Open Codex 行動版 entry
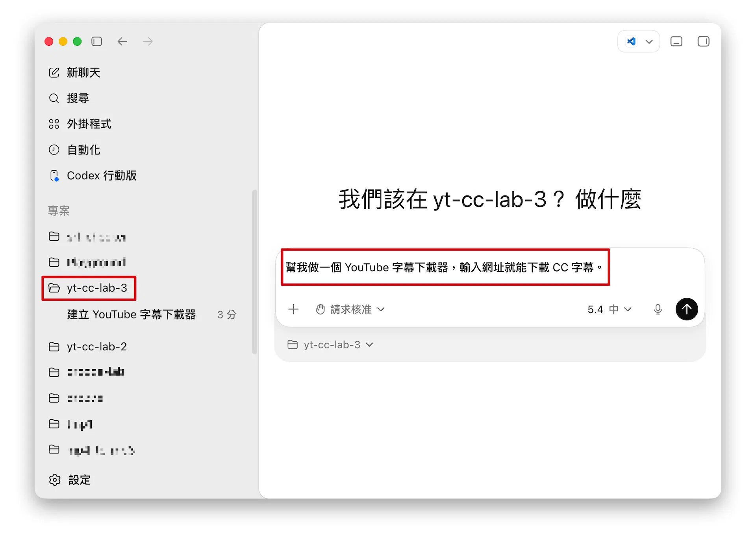The image size is (756, 545). pyautogui.click(x=93, y=175)
